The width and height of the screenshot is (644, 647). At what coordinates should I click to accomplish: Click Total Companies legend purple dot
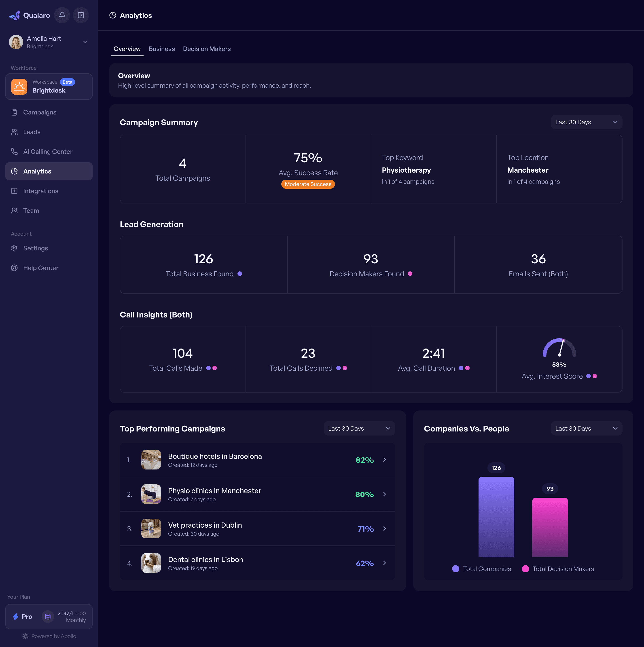pos(455,569)
